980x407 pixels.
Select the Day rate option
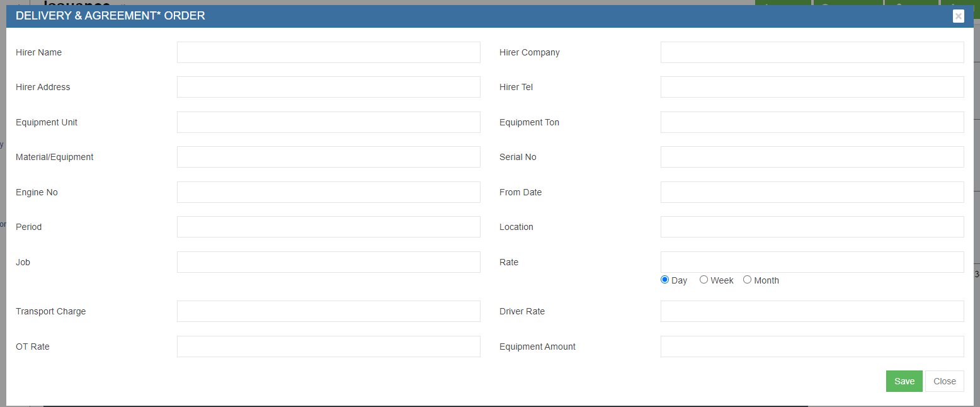(x=664, y=280)
